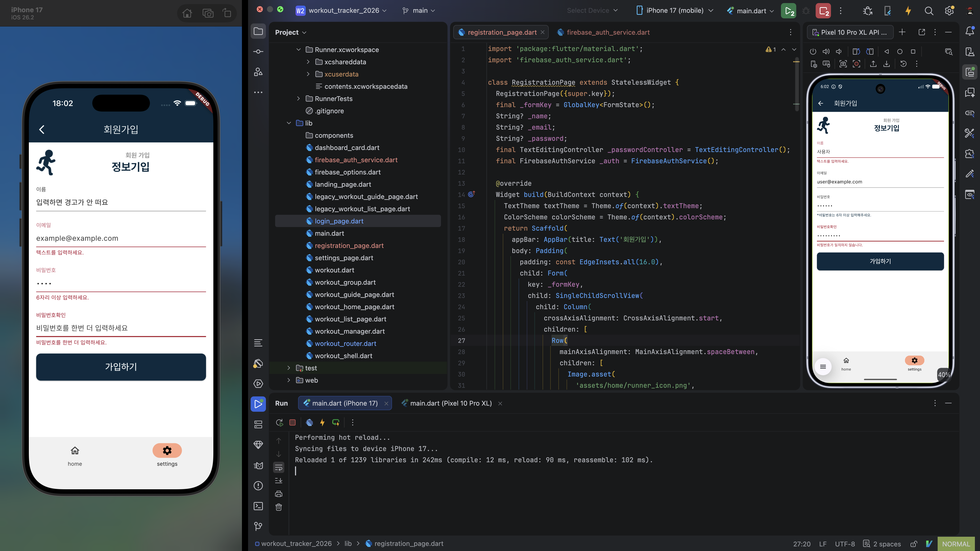Take an emulator screenshot
The width and height of the screenshot is (980, 551).
coord(843,64)
